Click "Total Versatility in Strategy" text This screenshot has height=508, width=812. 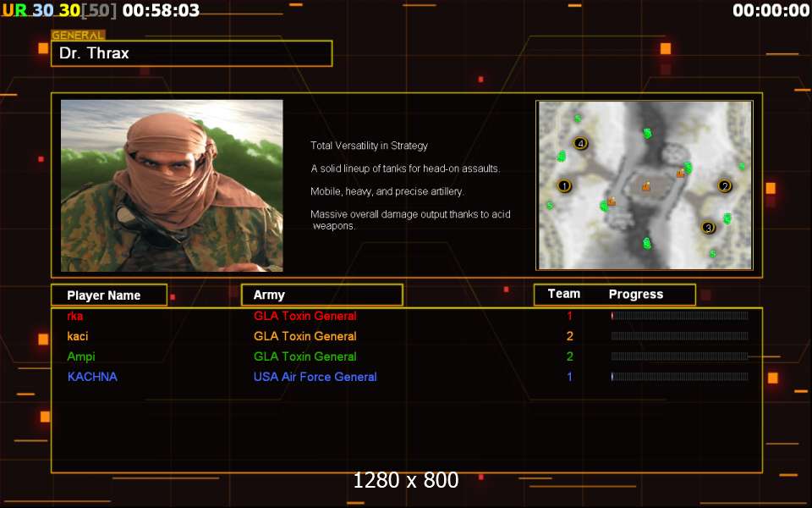tap(370, 146)
